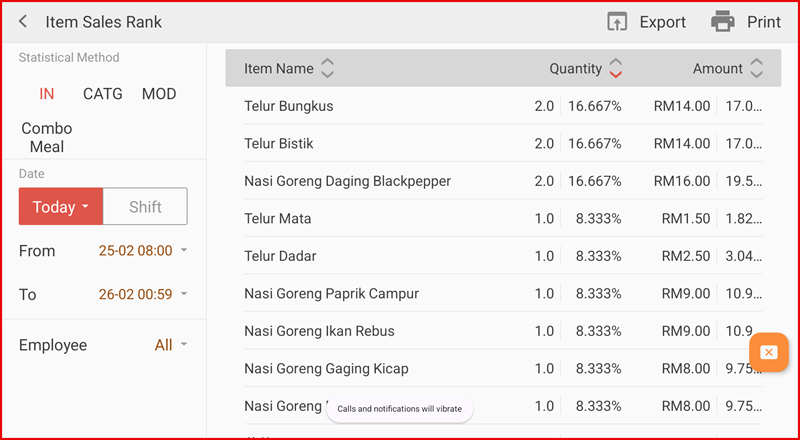The height and width of the screenshot is (440, 800).
Task: Click the Export label text
Action: (662, 22)
